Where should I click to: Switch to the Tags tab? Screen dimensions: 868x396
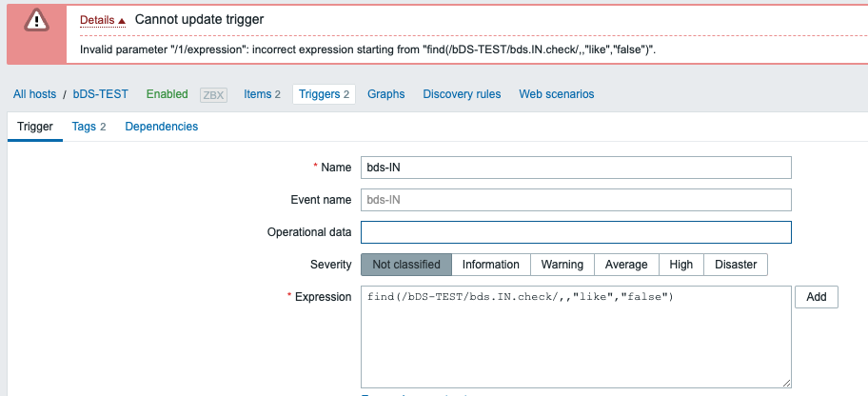[x=89, y=127]
